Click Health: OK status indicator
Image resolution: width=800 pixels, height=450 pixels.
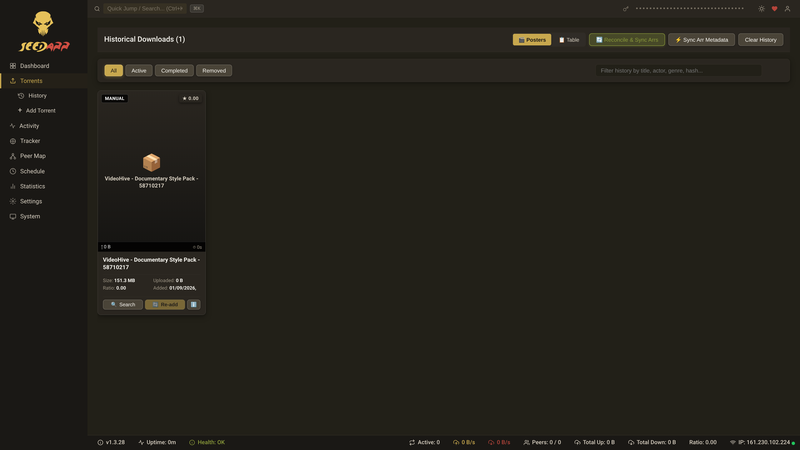point(207,442)
